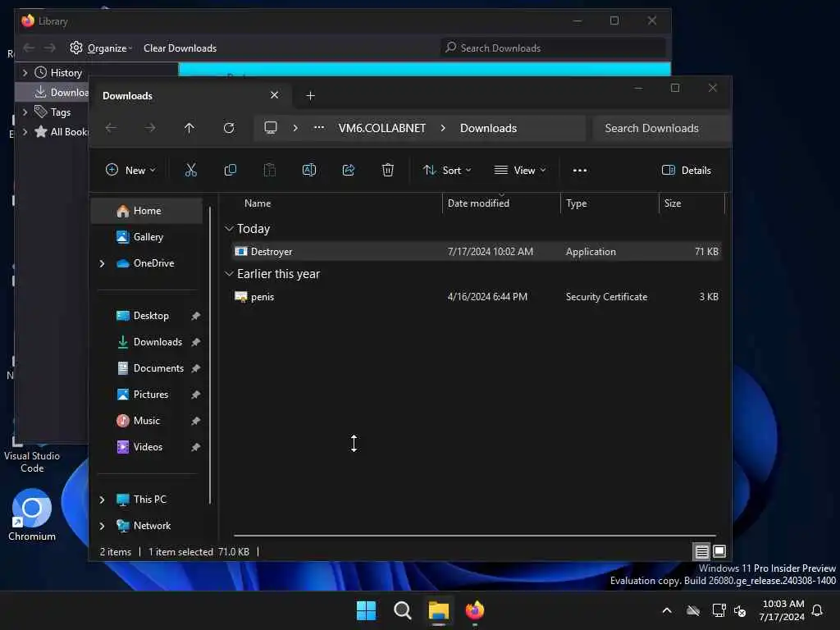Click the Downloads breadcrumb in address bar
The image size is (840, 630).
pyautogui.click(x=488, y=128)
